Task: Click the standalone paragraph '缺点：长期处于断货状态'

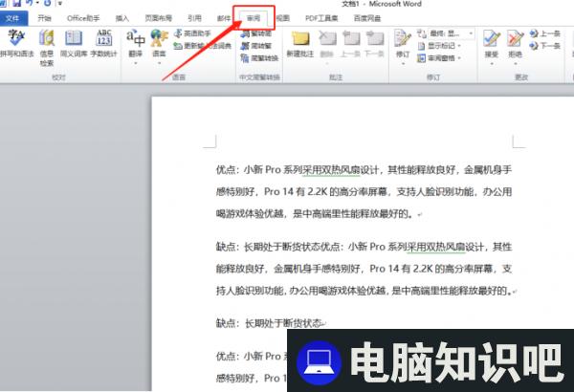Action: pyautogui.click(x=270, y=323)
